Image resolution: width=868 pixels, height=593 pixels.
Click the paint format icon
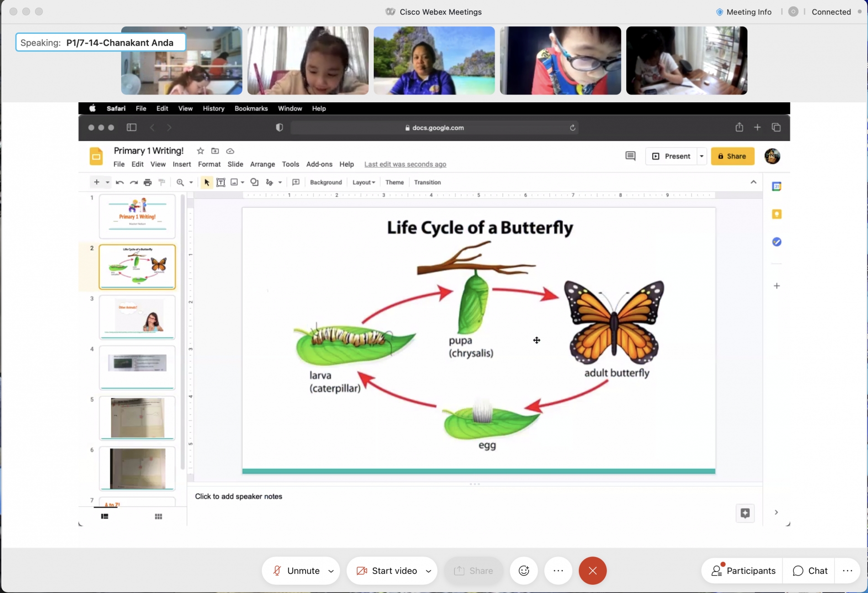tap(162, 182)
